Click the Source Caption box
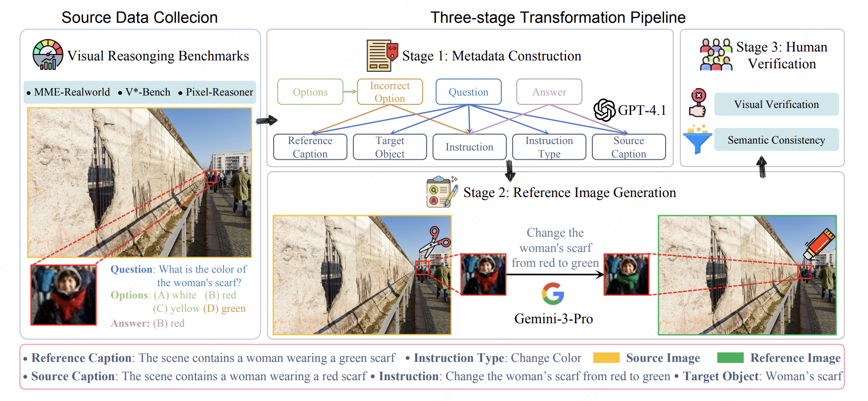This screenshot has width=868, height=401. [629, 147]
